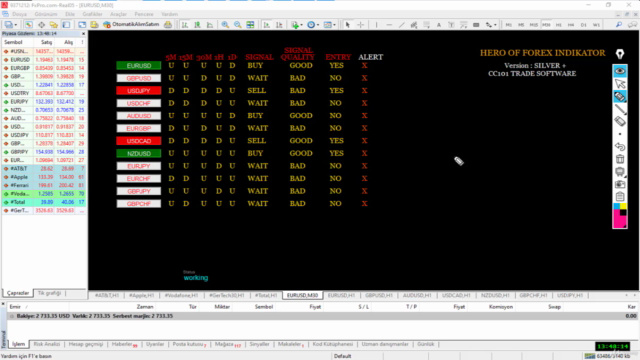Toggle the eye visibility icon in drawing panel
Image resolution: width=640 pixels, height=360 pixels.
tap(620, 71)
